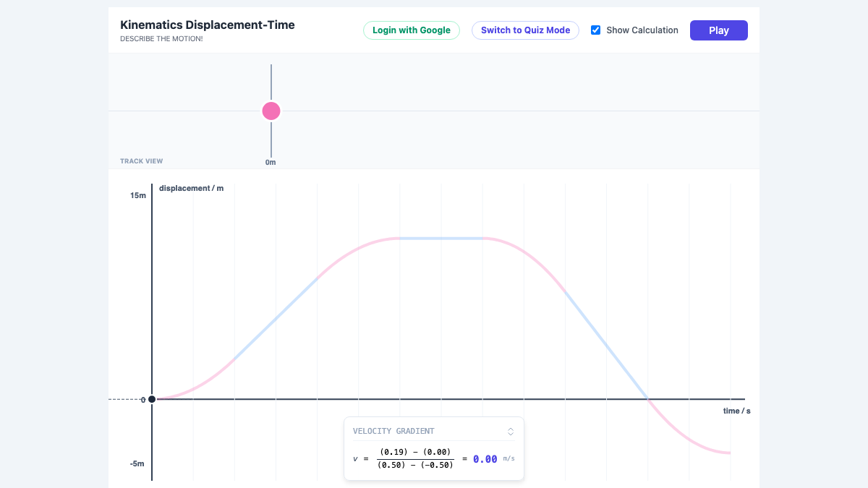
Task: Click the 'time / s' axis label
Action: click(x=737, y=411)
